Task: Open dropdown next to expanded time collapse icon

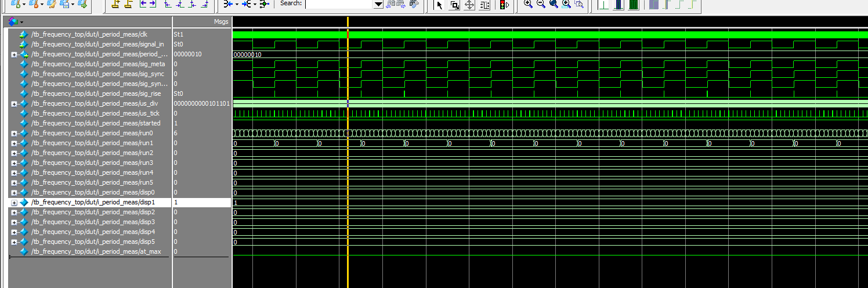Action: click(x=236, y=5)
